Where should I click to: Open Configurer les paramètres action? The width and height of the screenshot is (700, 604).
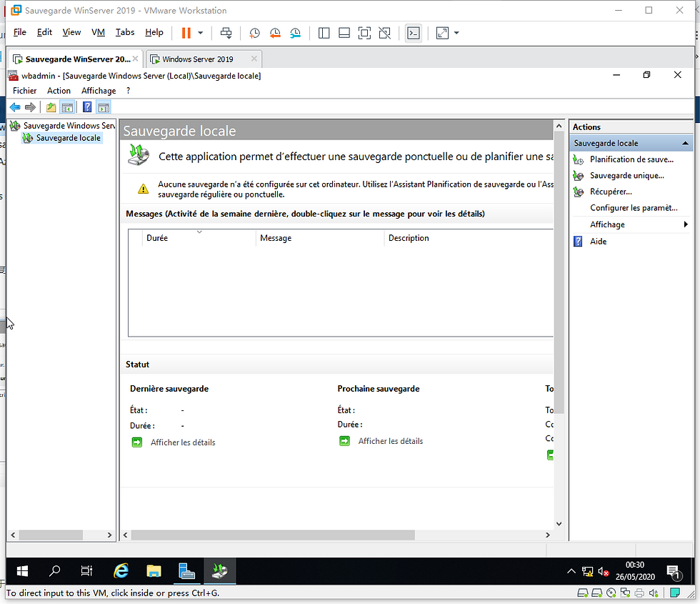coord(634,208)
